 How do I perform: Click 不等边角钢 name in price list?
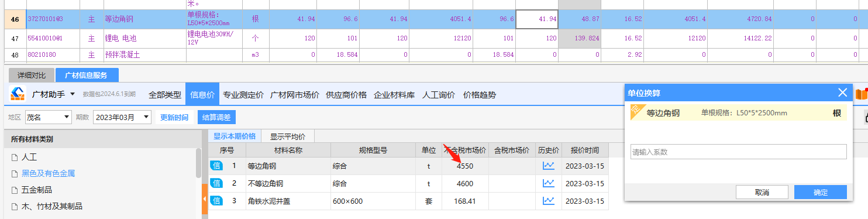[x=266, y=183]
